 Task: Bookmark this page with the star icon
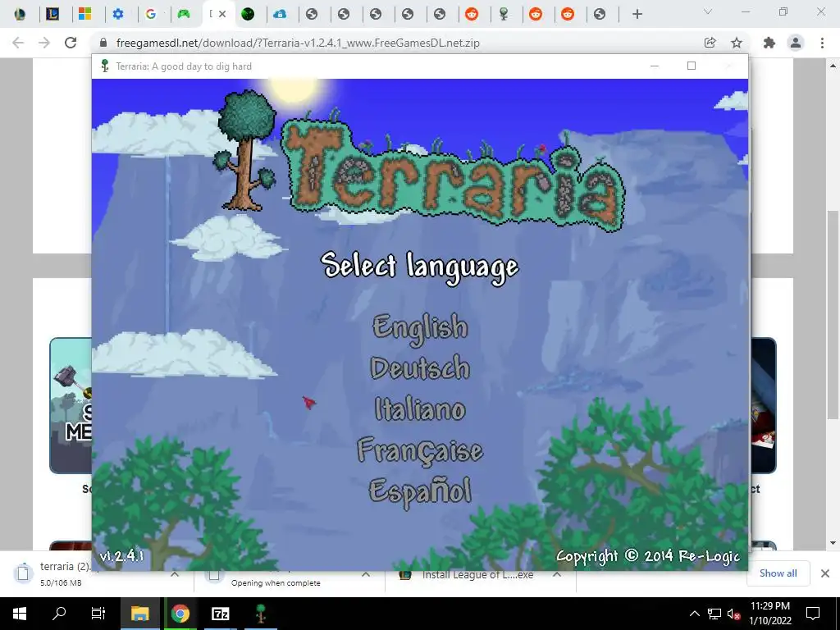[x=737, y=43]
